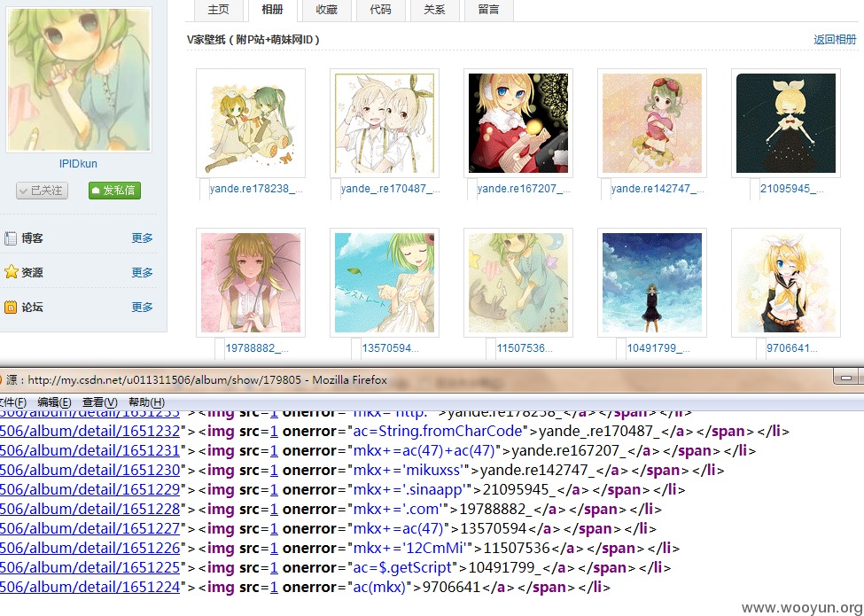Screen dimensions: 864x616
Task: Click the yande_.re170487_ caption link
Action: coord(390,189)
